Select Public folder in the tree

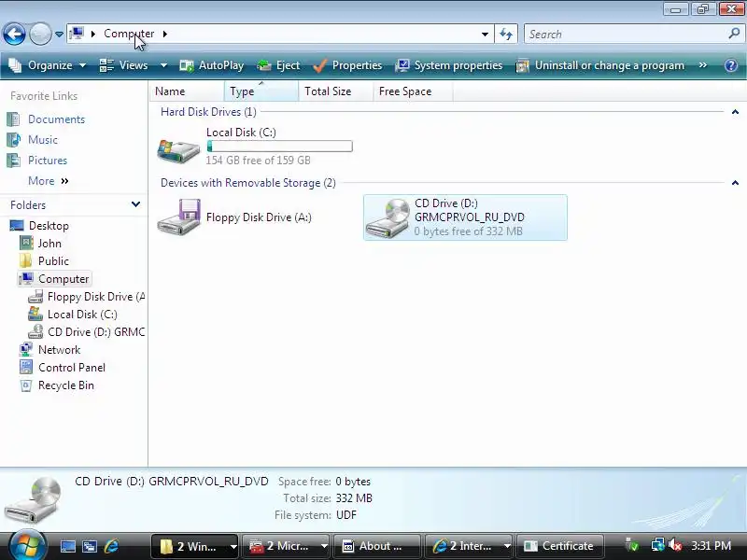pyautogui.click(x=53, y=261)
